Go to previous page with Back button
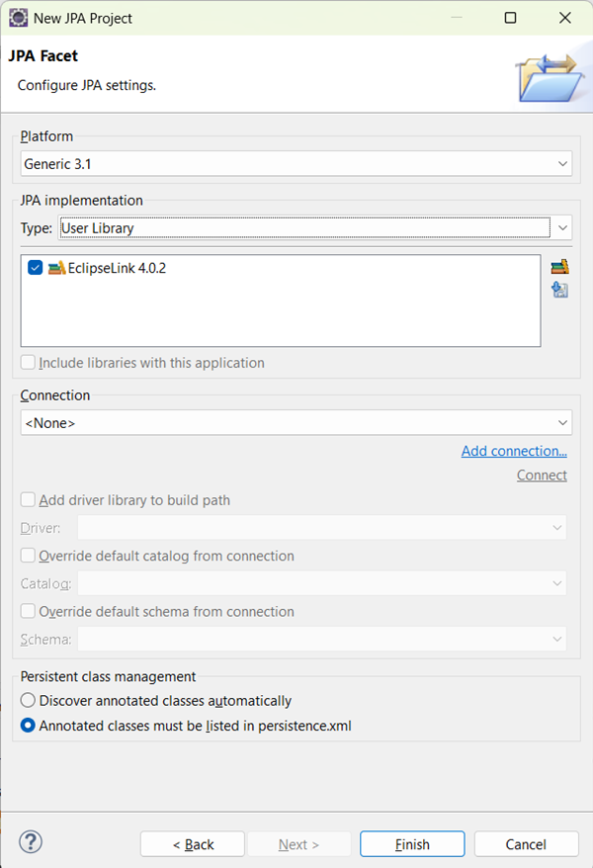This screenshot has height=868, width=593. pyautogui.click(x=193, y=844)
